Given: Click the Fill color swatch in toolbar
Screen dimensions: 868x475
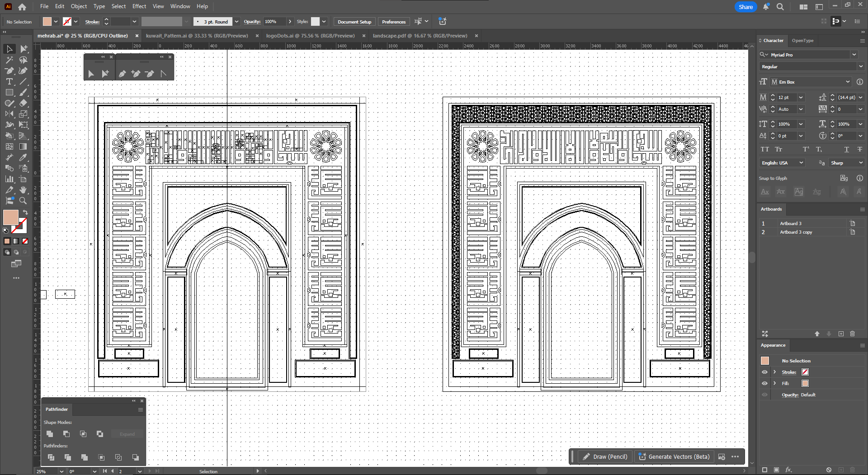Looking at the screenshot, I should (10, 217).
